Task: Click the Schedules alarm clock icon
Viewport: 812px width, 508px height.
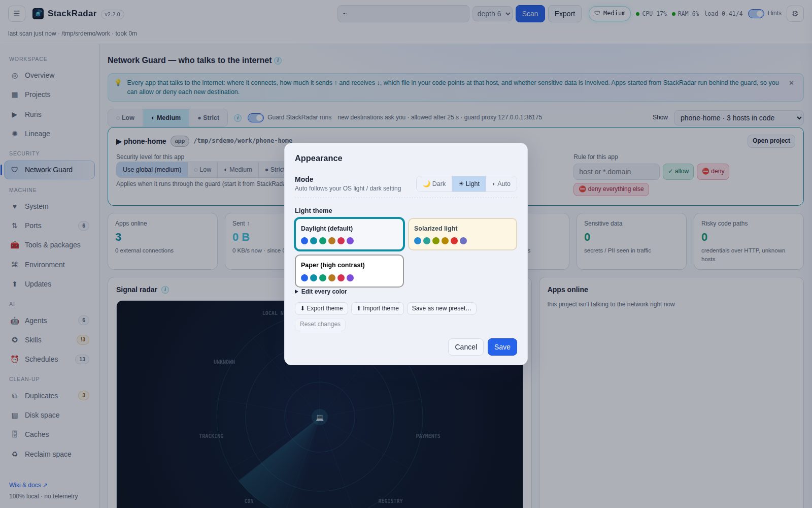Action: coord(15,359)
